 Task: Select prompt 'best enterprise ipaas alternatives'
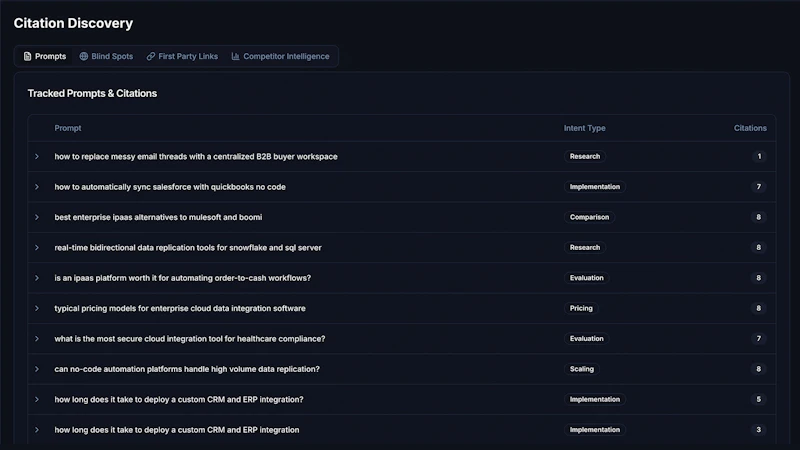coord(158,217)
